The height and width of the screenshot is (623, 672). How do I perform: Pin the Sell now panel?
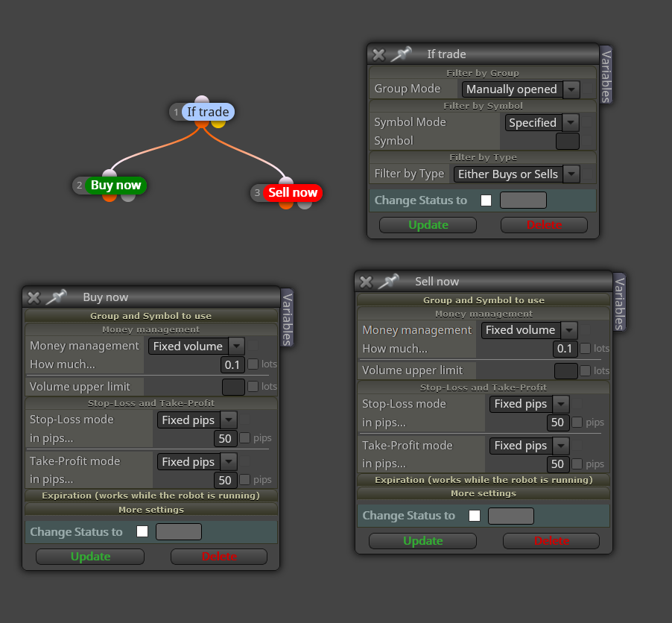pos(389,282)
